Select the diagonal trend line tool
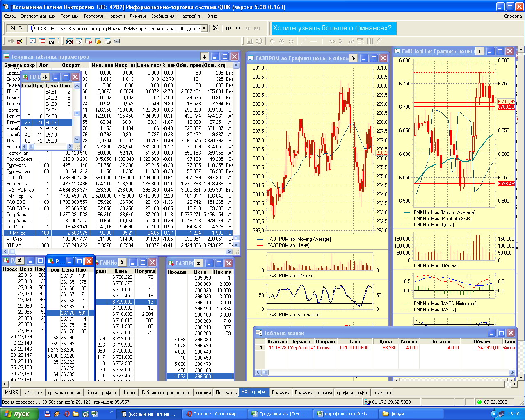This screenshot has height=420, width=525. tap(304, 41)
